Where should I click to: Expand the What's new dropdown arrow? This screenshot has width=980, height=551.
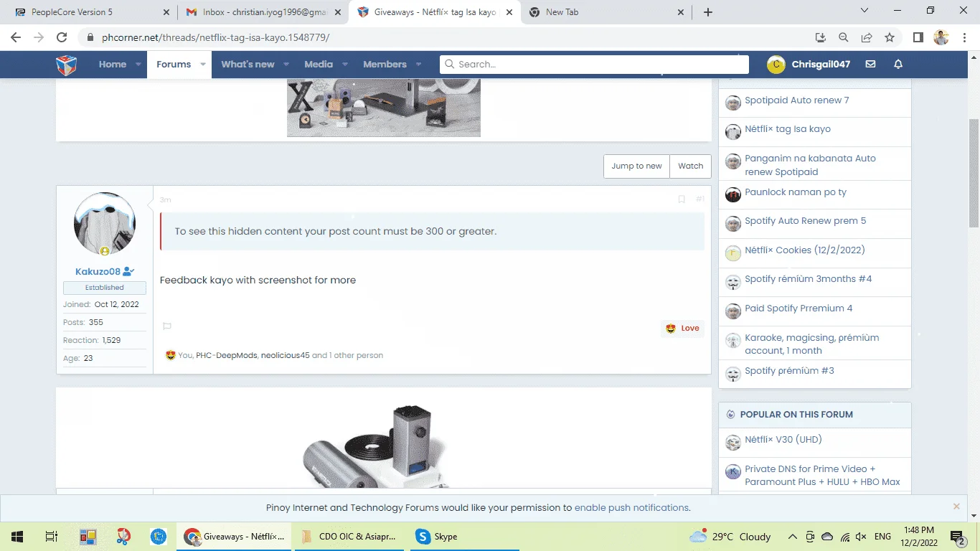pos(286,65)
